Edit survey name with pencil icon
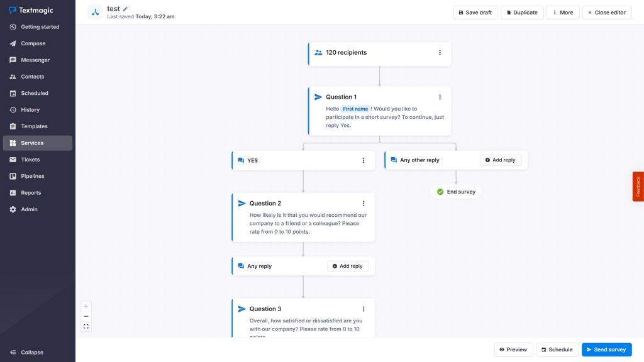 tap(125, 9)
